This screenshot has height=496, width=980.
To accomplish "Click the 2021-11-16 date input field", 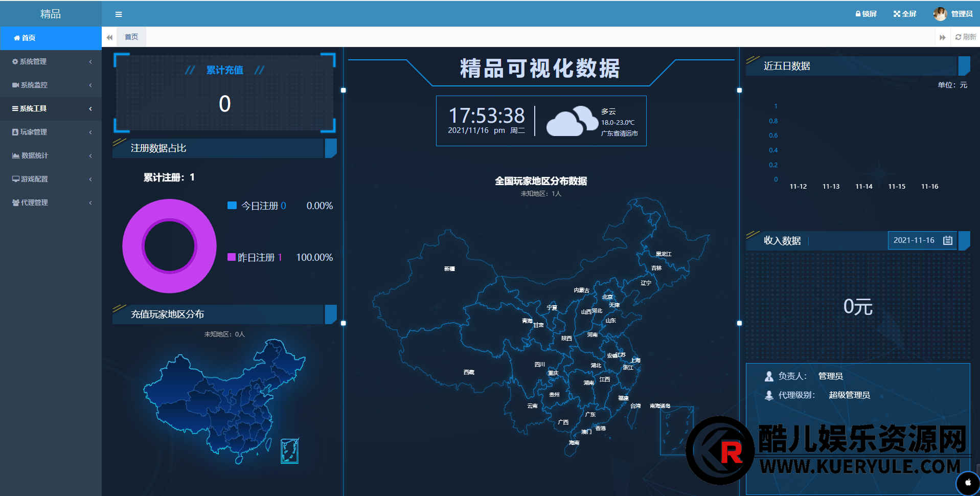I will pyautogui.click(x=914, y=240).
